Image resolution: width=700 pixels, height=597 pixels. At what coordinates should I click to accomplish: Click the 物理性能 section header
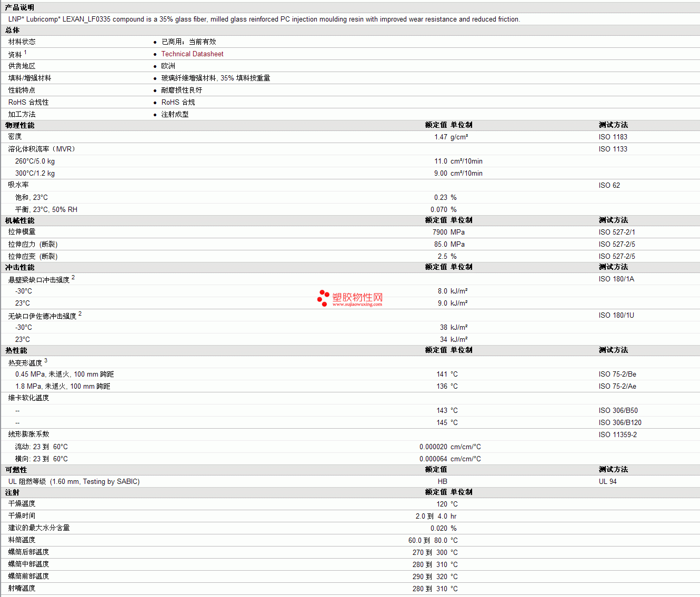pos(19,125)
